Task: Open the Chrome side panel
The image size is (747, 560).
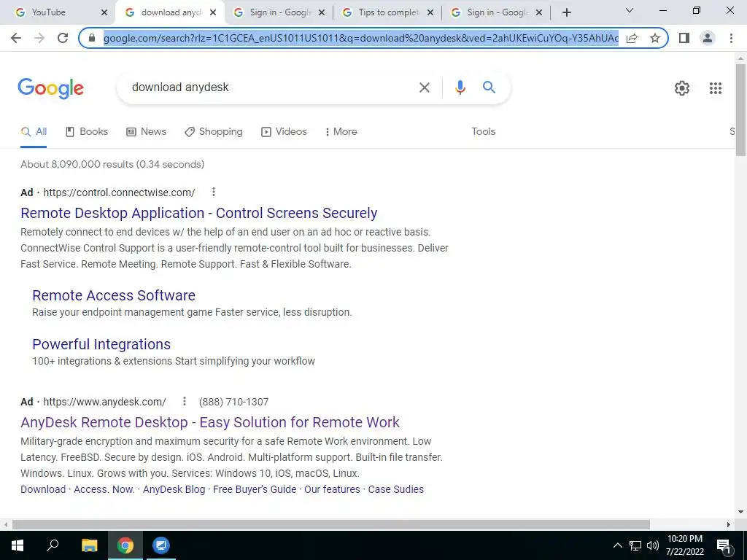Action: point(684,38)
